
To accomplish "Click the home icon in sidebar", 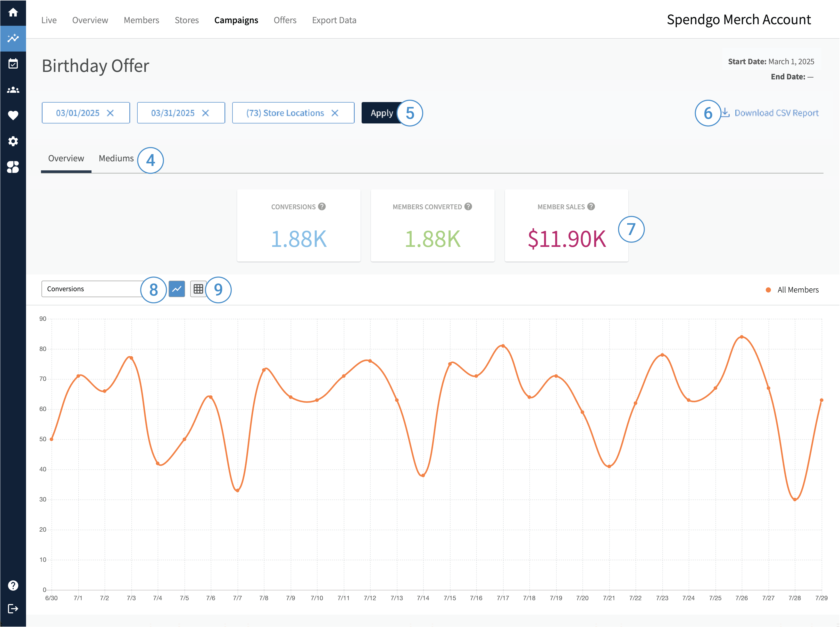I will 13,13.
